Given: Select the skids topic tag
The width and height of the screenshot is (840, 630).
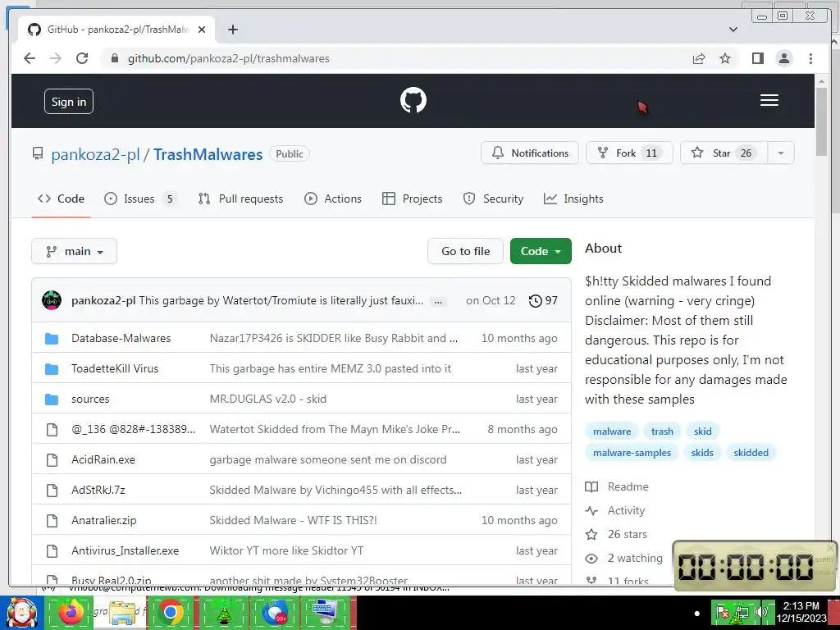Looking at the screenshot, I should [702, 453].
